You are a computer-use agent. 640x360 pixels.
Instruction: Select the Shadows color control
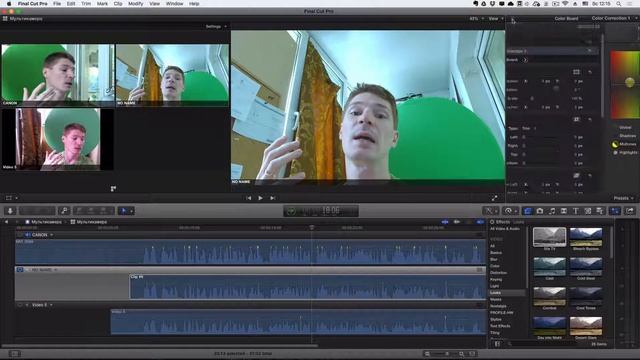(627, 136)
